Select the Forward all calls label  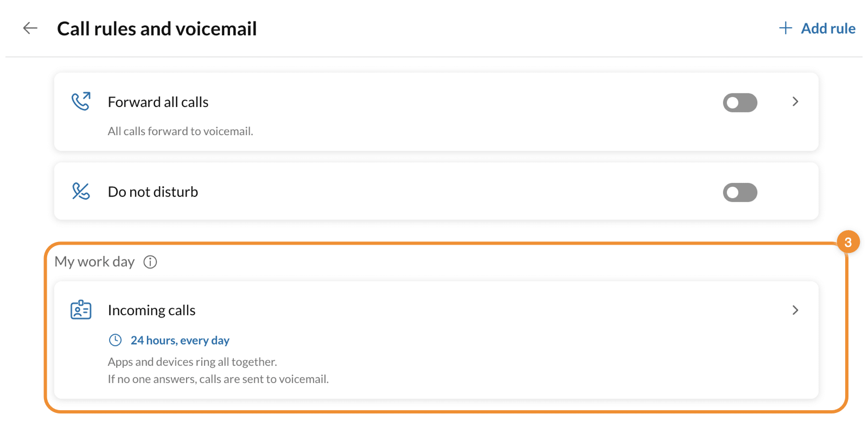158,102
